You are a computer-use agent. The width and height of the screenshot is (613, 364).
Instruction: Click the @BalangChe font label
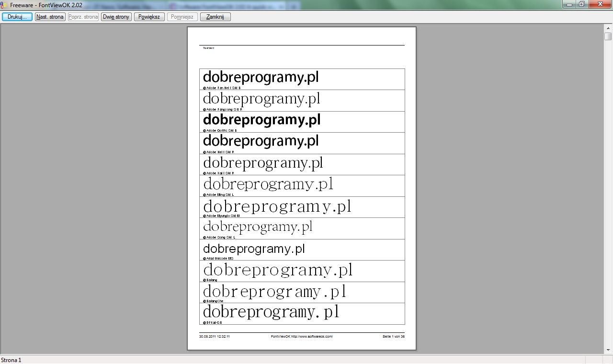pos(213,301)
